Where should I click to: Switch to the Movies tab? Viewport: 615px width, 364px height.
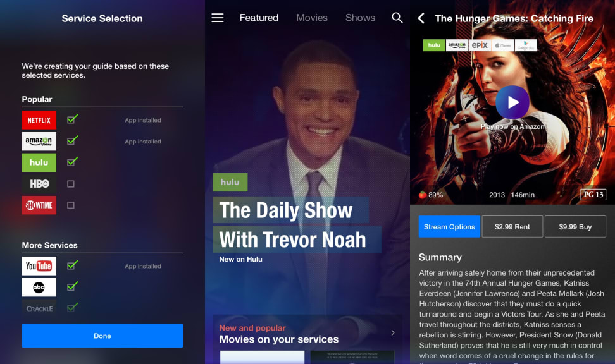click(x=312, y=18)
